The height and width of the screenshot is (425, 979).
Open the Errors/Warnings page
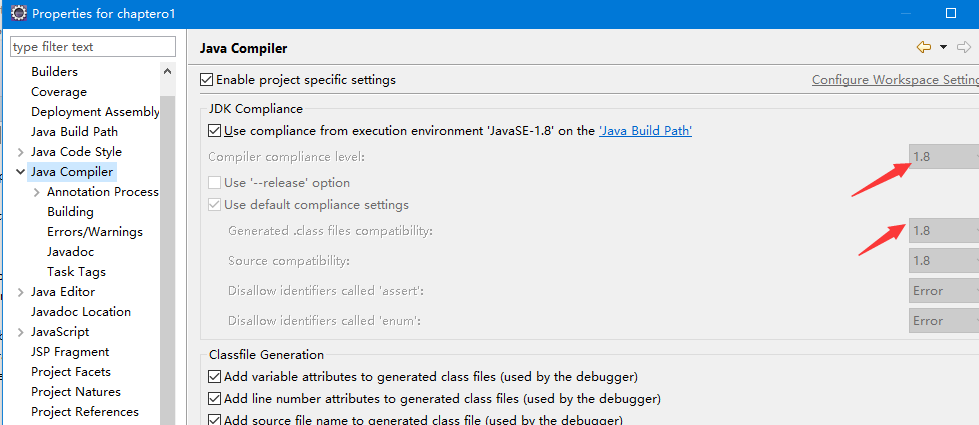coord(95,232)
